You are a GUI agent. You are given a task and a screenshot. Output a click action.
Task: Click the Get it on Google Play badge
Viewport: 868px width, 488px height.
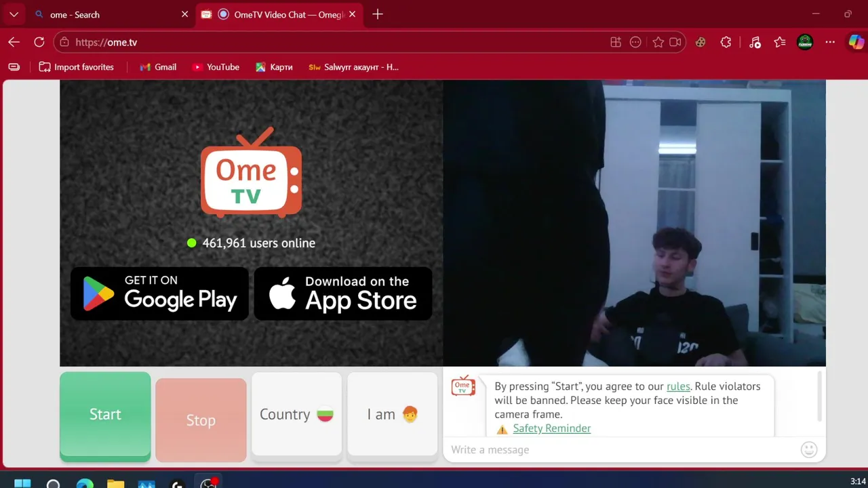pos(159,293)
